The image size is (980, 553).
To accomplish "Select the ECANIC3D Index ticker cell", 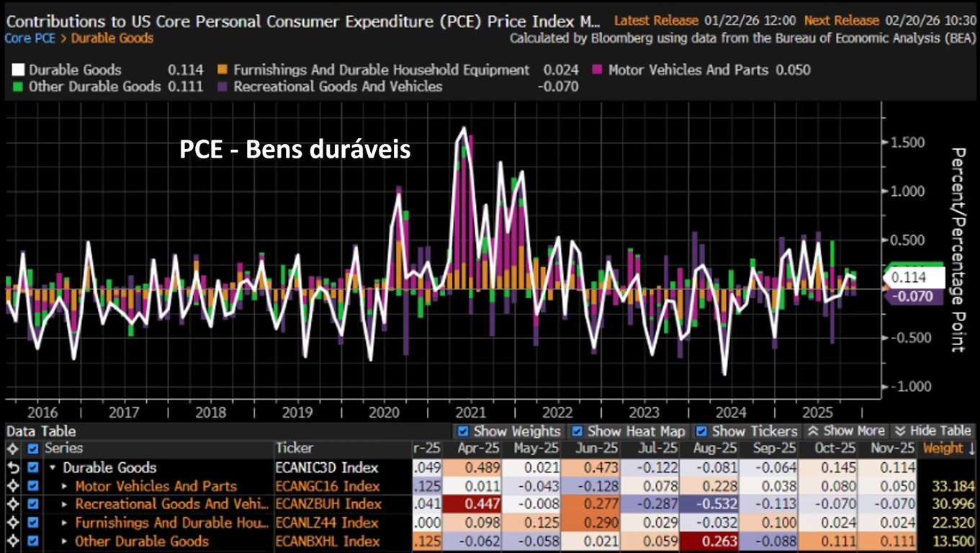I will tap(327, 467).
